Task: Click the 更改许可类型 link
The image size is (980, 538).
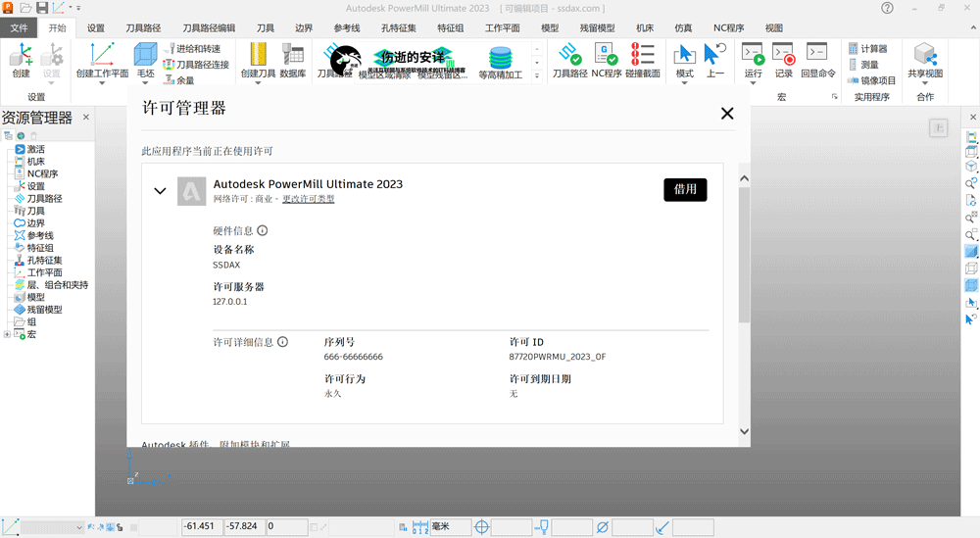Action: click(x=308, y=199)
